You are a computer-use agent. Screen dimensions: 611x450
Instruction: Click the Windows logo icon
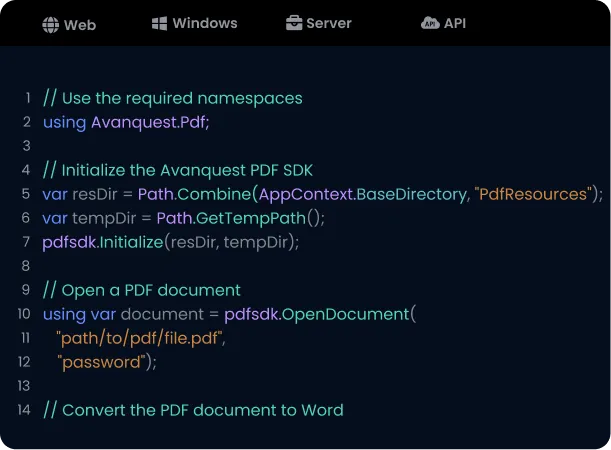coord(159,23)
